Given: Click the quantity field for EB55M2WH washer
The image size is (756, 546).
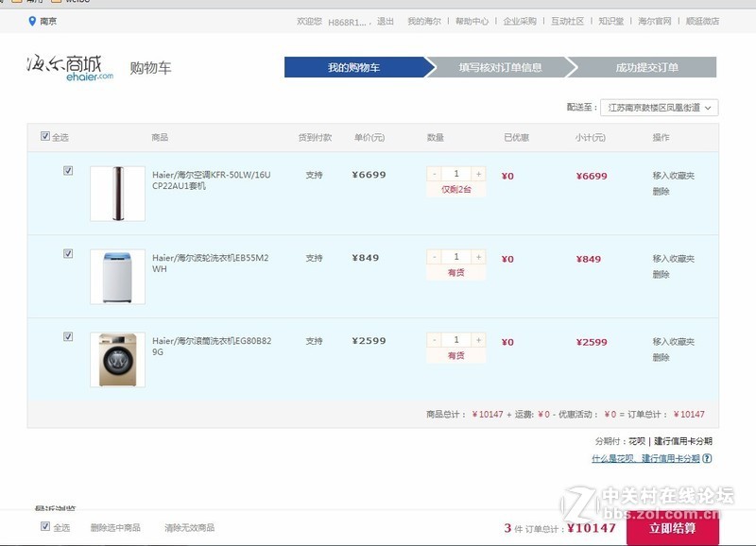Looking at the screenshot, I should pyautogui.click(x=456, y=257).
